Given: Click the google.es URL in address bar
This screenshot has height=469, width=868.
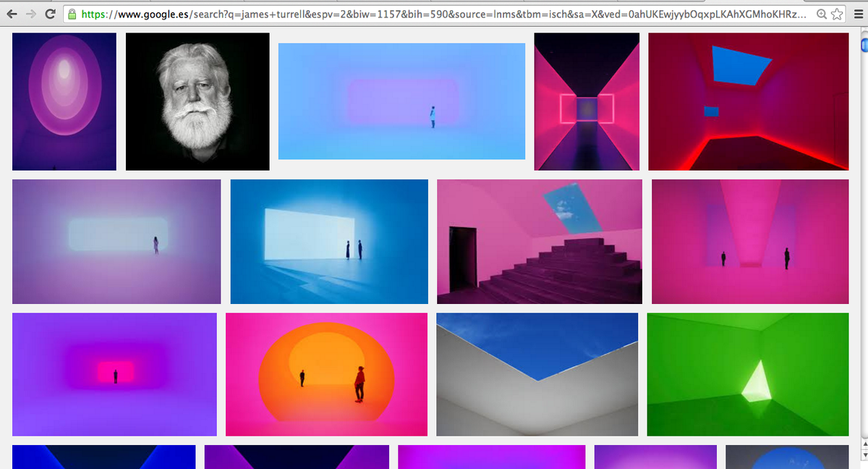Looking at the screenshot, I should (x=443, y=14).
